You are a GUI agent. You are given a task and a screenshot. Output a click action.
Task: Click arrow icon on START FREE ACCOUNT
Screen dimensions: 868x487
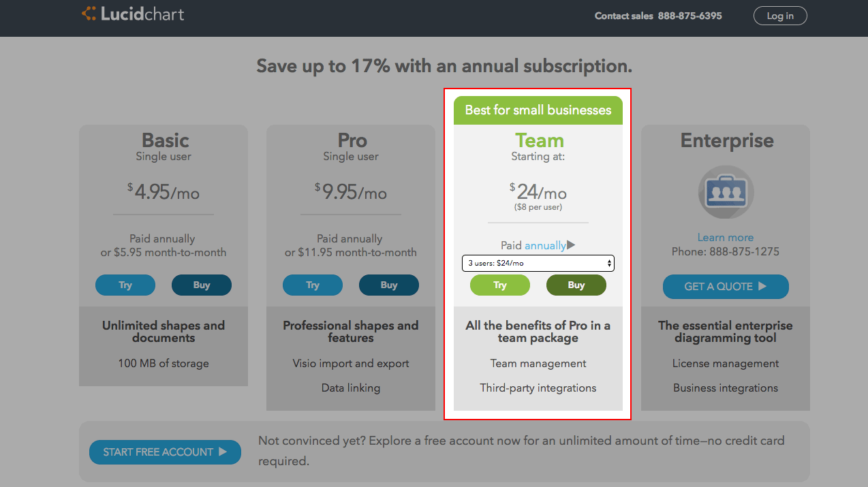223,452
